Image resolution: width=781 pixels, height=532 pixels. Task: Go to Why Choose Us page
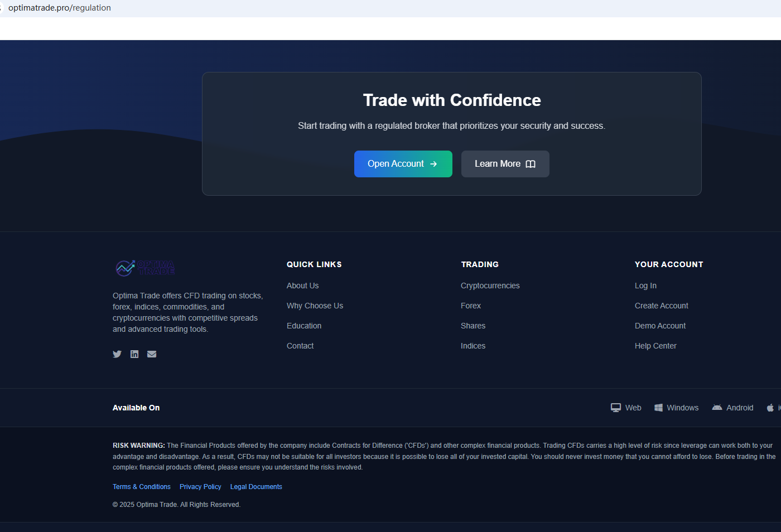[315, 306]
